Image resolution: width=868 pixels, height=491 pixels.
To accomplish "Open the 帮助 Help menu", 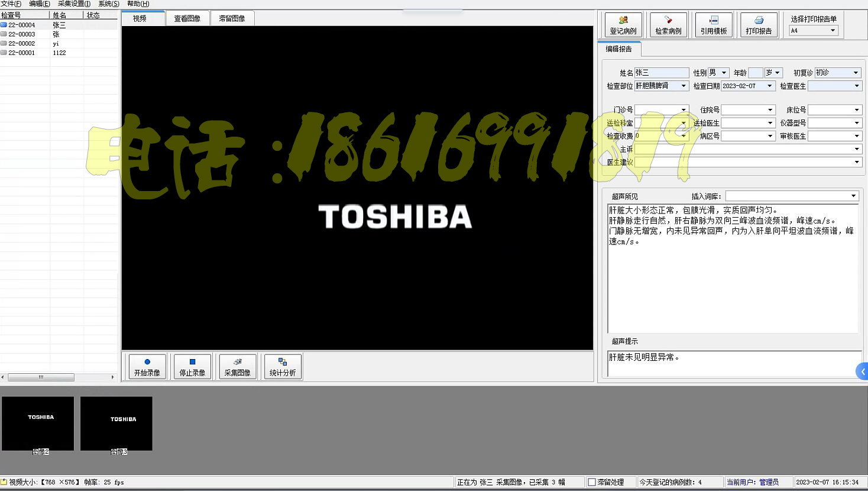I will [138, 4].
